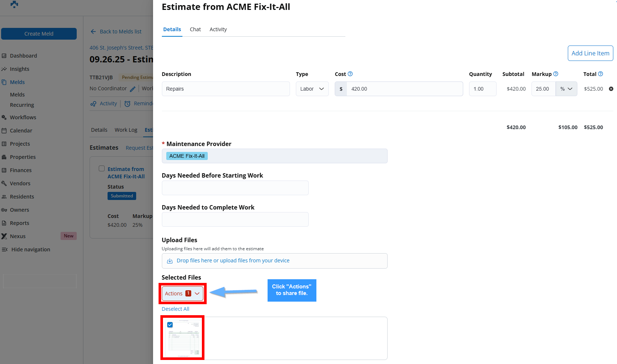
Task: Click the Reminders clock icon
Action: [127, 104]
